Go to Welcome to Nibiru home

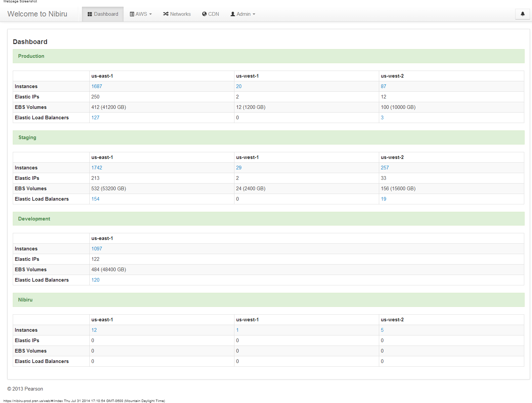coord(37,14)
